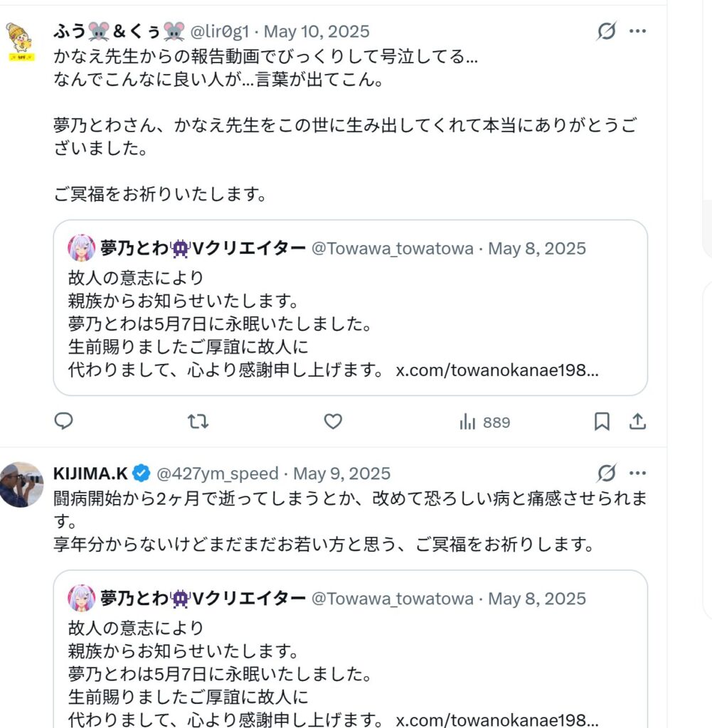Open KIJIMA.K's profile photo
This screenshot has height=728, width=712.
[x=21, y=484]
